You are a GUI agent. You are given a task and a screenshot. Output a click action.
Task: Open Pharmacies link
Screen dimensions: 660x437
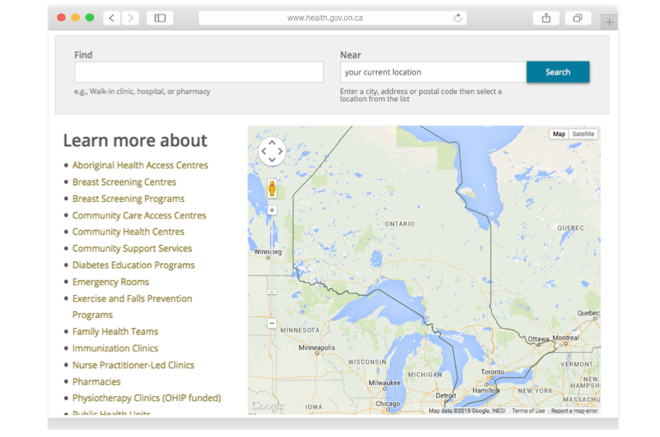tap(96, 381)
